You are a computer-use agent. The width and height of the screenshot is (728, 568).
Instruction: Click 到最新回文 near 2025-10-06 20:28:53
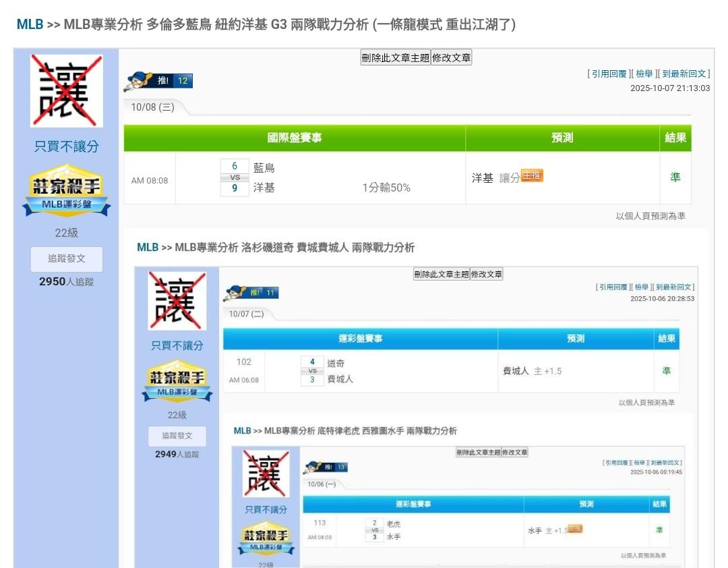pos(673,287)
